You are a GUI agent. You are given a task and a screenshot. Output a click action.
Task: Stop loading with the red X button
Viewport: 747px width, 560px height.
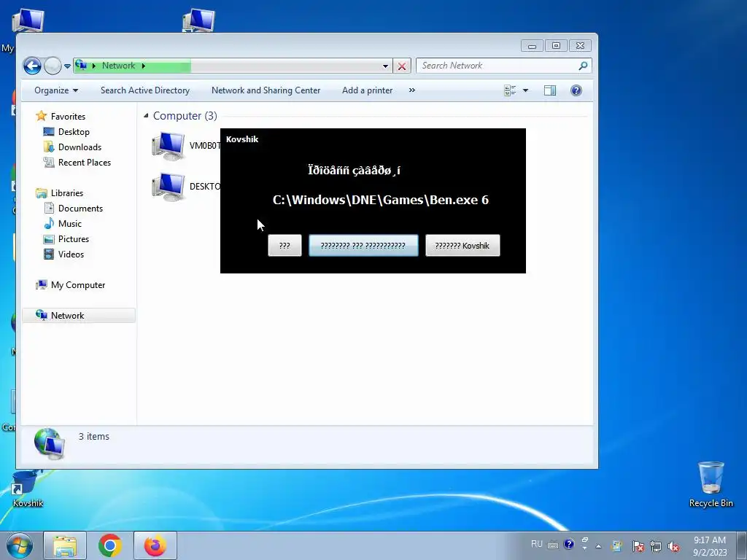402,66
